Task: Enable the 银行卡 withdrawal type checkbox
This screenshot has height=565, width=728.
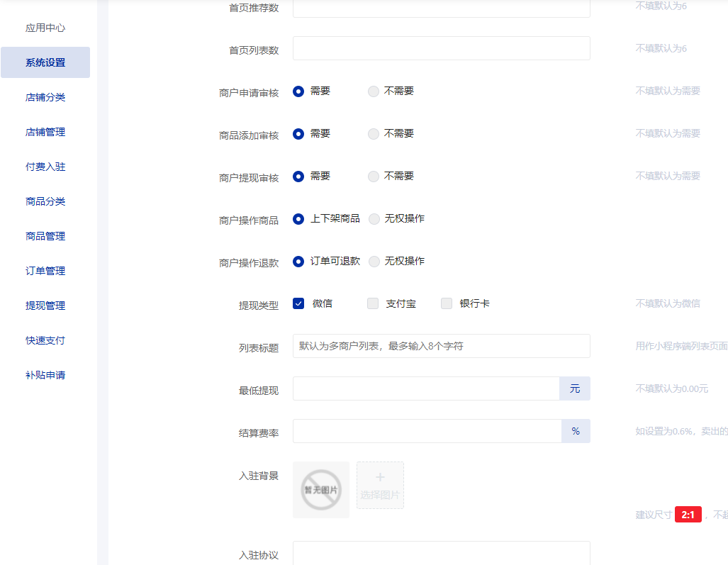Action: coord(447,303)
